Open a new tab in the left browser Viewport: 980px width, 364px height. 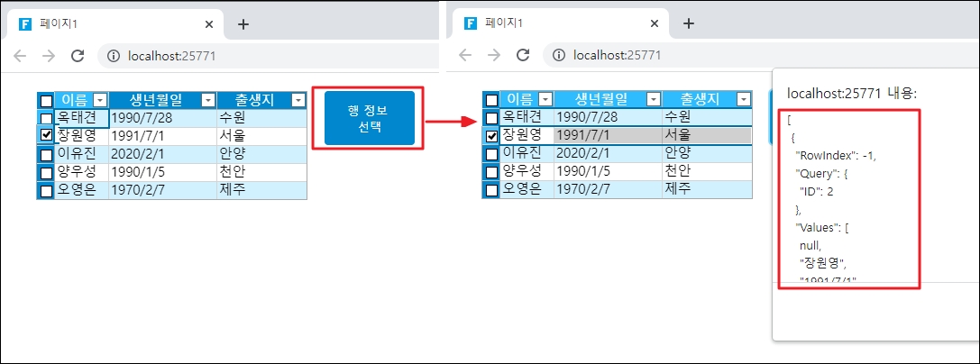[243, 24]
